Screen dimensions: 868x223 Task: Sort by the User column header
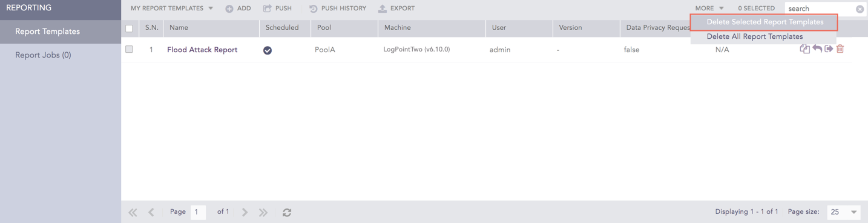tap(519, 28)
